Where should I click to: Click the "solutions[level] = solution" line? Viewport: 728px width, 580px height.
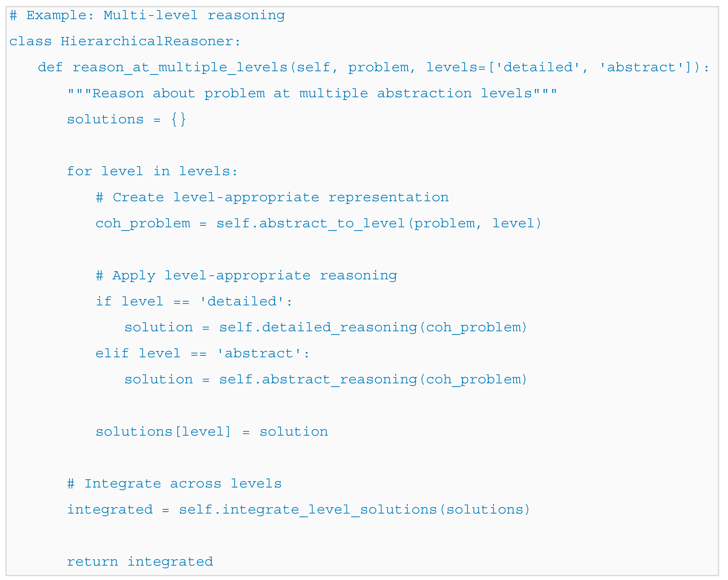[x=212, y=432]
